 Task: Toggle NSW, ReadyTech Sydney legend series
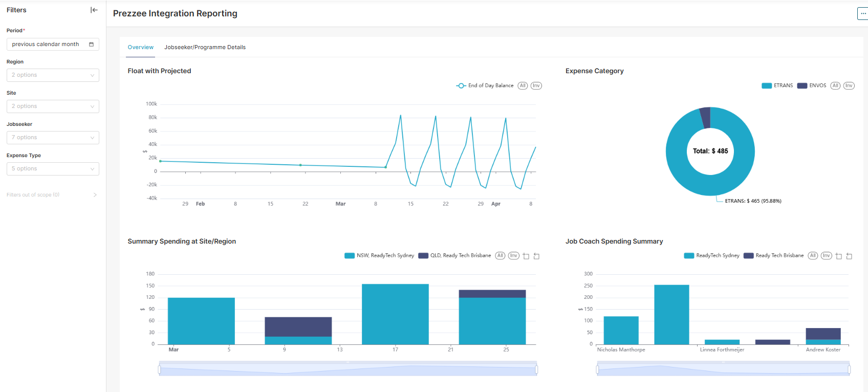[379, 255]
